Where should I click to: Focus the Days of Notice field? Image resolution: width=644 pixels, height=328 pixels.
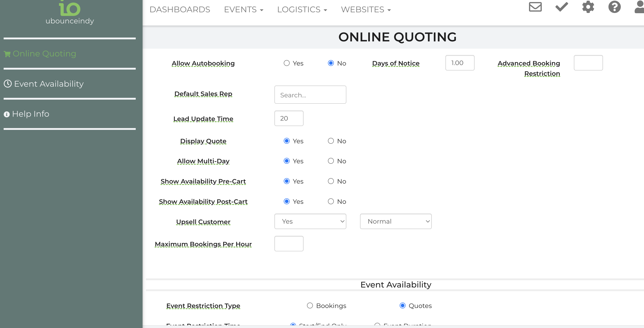[460, 63]
